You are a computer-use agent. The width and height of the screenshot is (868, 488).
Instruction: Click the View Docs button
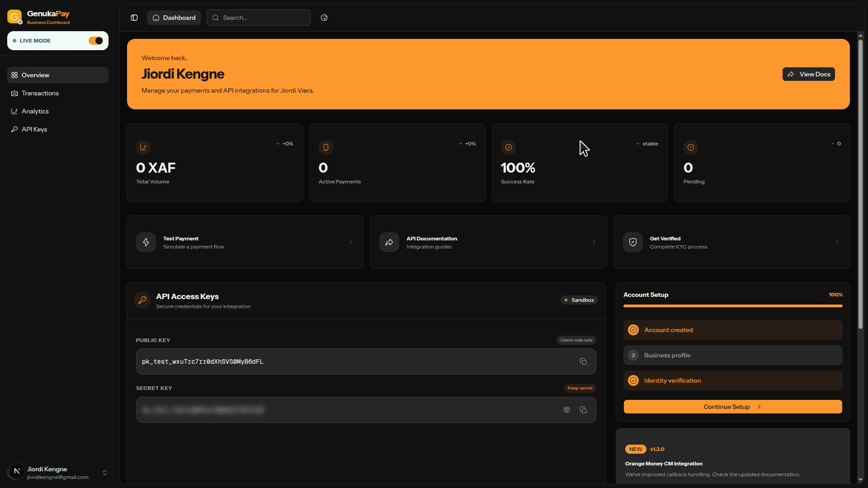click(808, 74)
